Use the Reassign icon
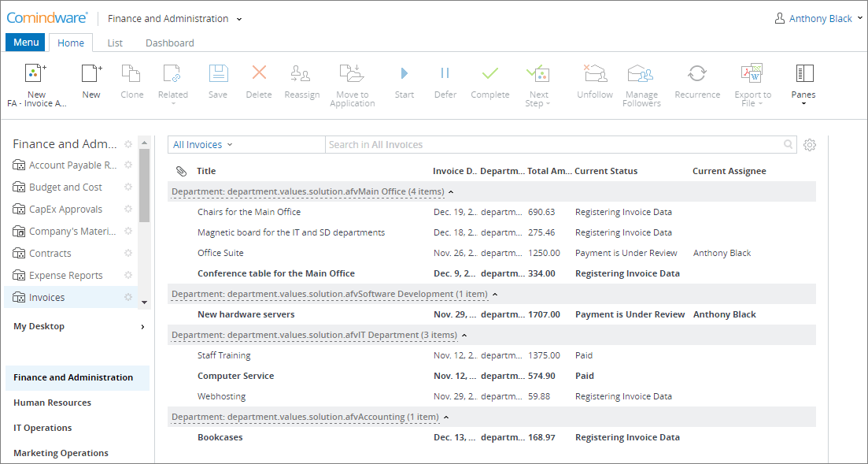 pyautogui.click(x=301, y=79)
